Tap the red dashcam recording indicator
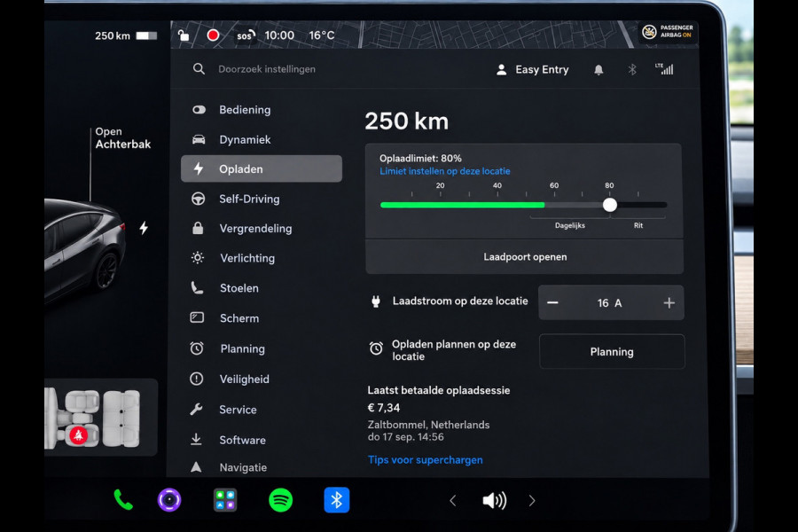 [x=213, y=35]
